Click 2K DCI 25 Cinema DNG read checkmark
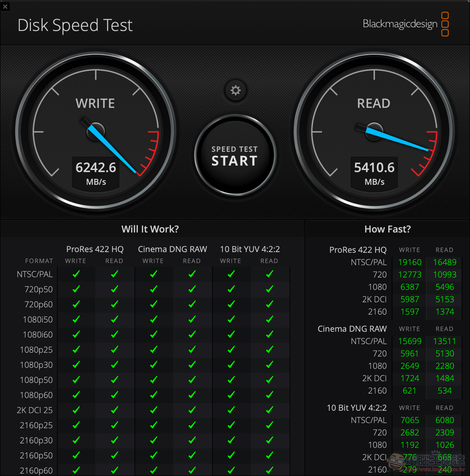 (x=192, y=410)
